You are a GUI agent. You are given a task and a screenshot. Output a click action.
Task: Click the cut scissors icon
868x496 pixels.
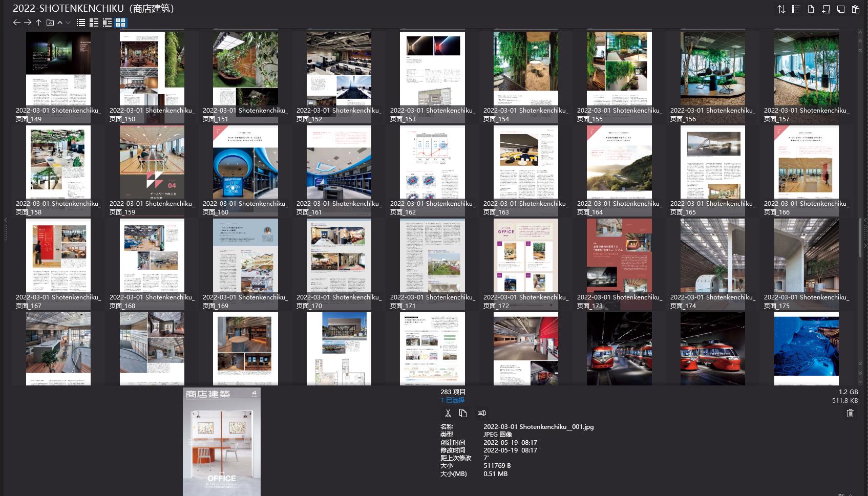[448, 413]
